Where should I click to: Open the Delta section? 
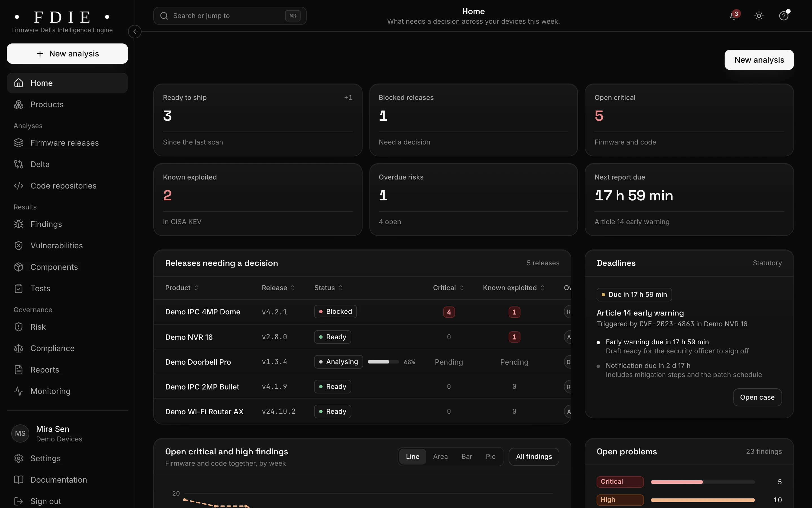tap(67, 164)
